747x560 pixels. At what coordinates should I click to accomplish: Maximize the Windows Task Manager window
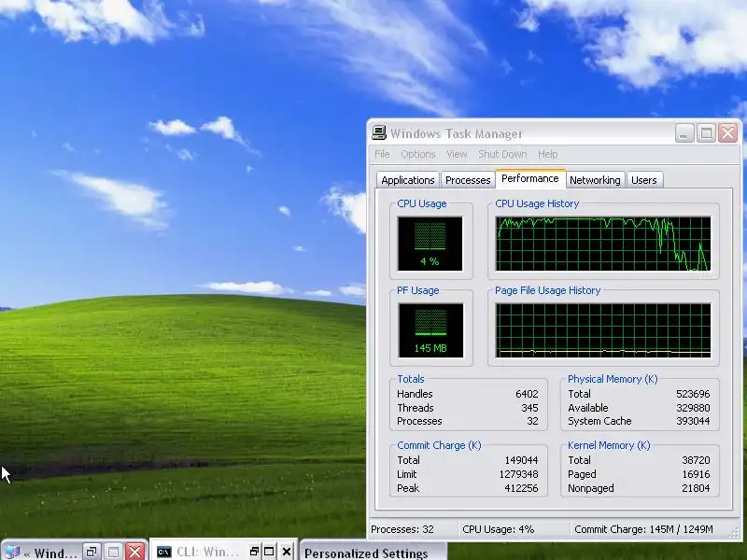pos(706,133)
